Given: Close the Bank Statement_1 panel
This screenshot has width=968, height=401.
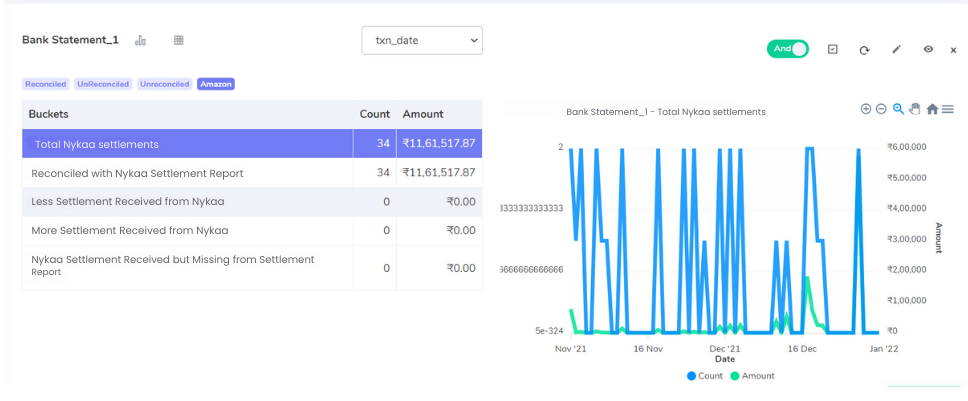Looking at the screenshot, I should coord(953,51).
